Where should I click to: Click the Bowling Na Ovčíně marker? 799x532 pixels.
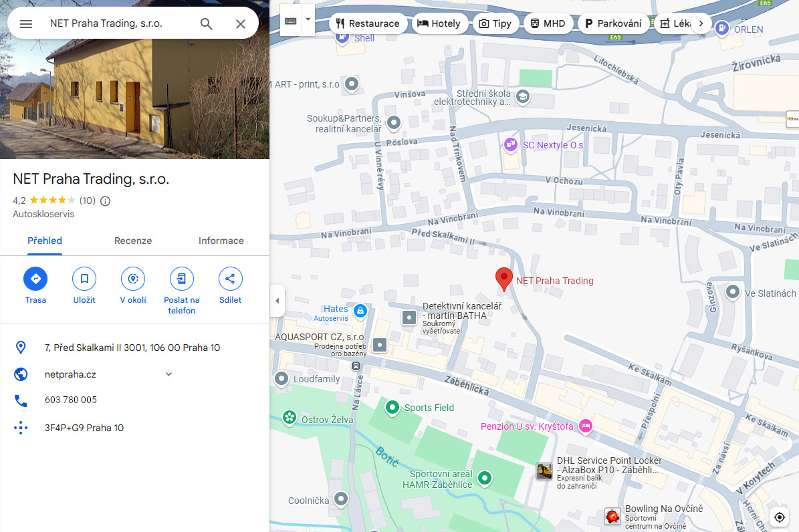(x=612, y=516)
